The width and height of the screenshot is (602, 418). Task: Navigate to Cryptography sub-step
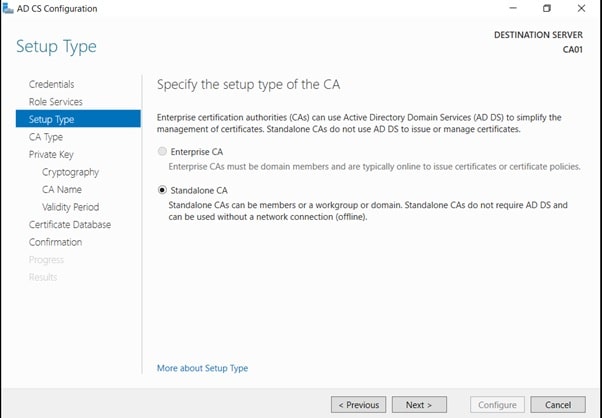click(70, 172)
